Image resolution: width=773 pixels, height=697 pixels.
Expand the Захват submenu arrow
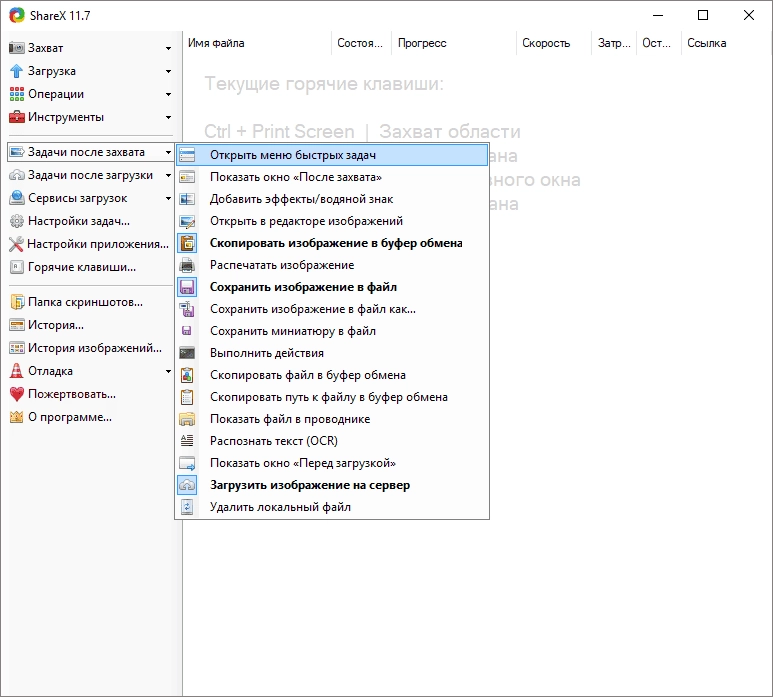168,48
